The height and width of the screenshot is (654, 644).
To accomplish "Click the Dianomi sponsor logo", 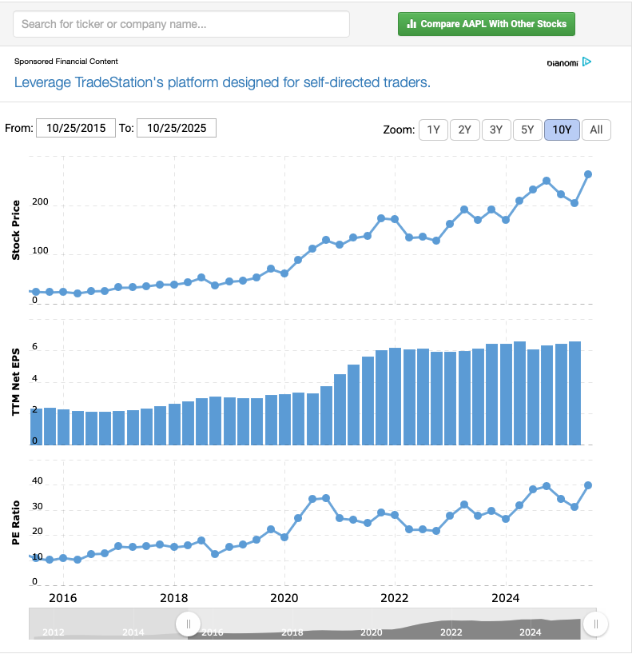I will pyautogui.click(x=563, y=62).
